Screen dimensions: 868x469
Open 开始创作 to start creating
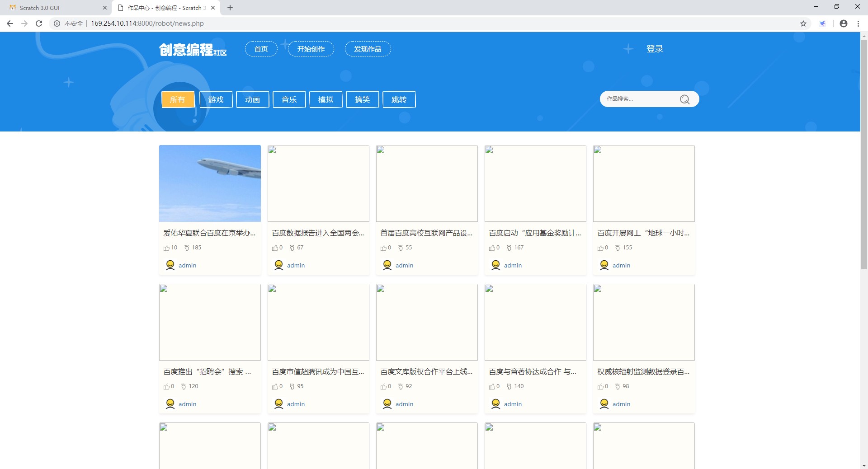(x=311, y=49)
